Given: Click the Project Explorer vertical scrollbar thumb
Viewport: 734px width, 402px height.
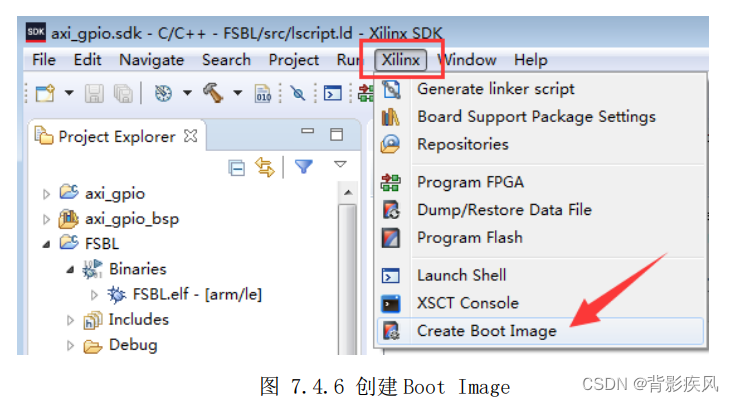Looking at the screenshot, I should (348, 279).
